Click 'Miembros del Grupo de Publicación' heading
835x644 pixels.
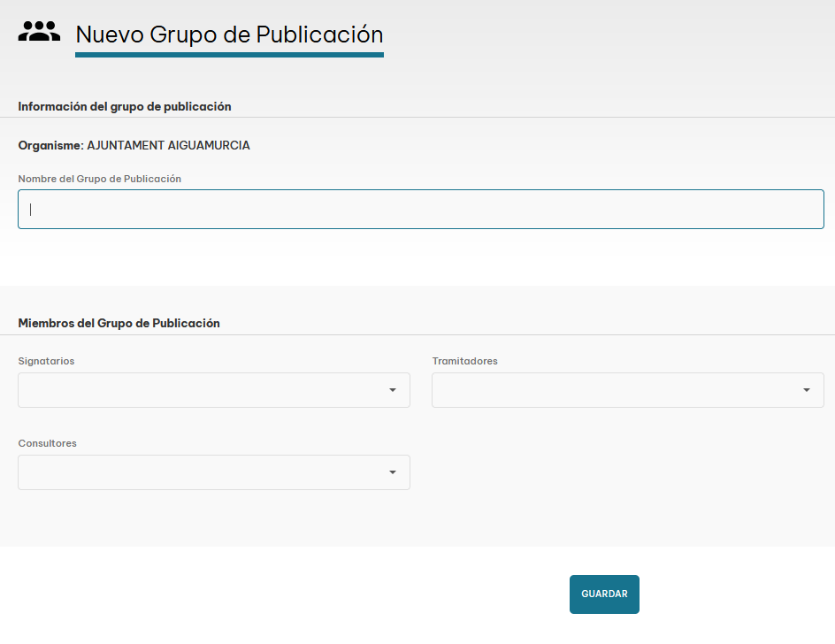(119, 323)
